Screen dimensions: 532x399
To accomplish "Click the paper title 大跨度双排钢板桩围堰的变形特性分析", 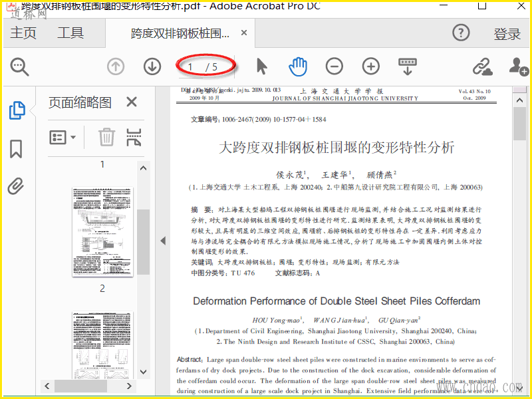I will [x=336, y=148].
